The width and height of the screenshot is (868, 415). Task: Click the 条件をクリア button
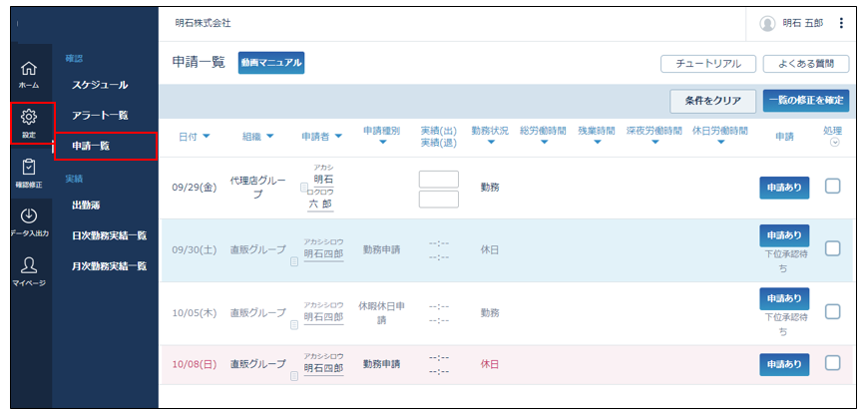pos(713,101)
